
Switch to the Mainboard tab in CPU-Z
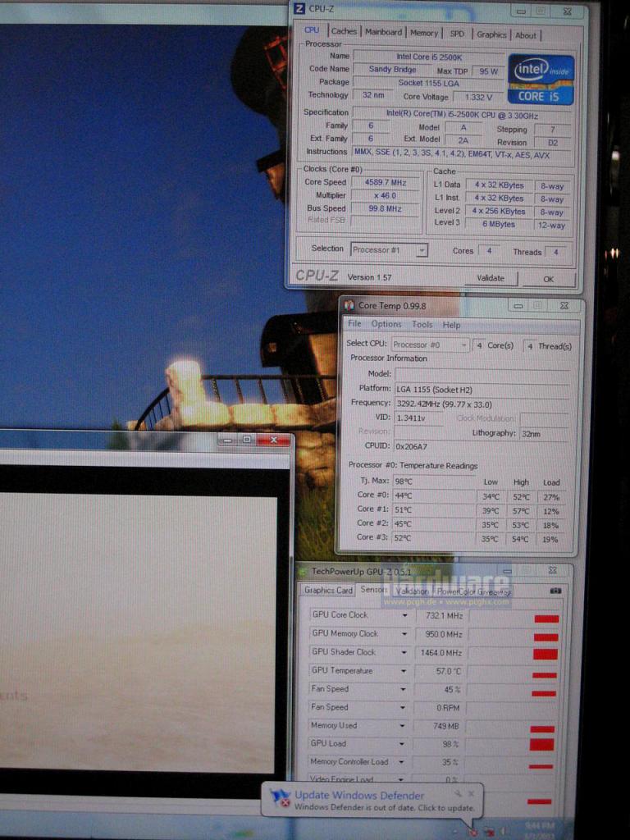[383, 32]
